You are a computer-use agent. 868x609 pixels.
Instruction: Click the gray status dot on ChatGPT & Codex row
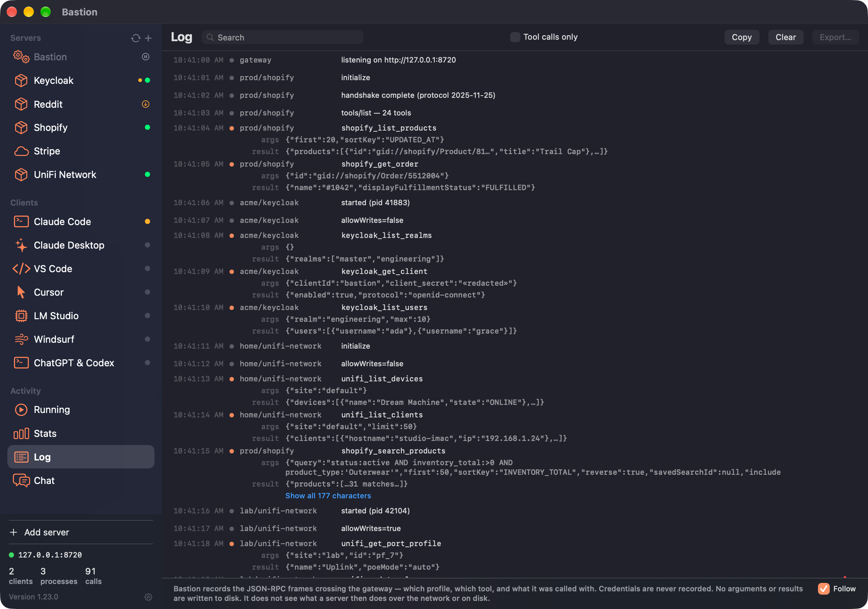[x=147, y=363]
